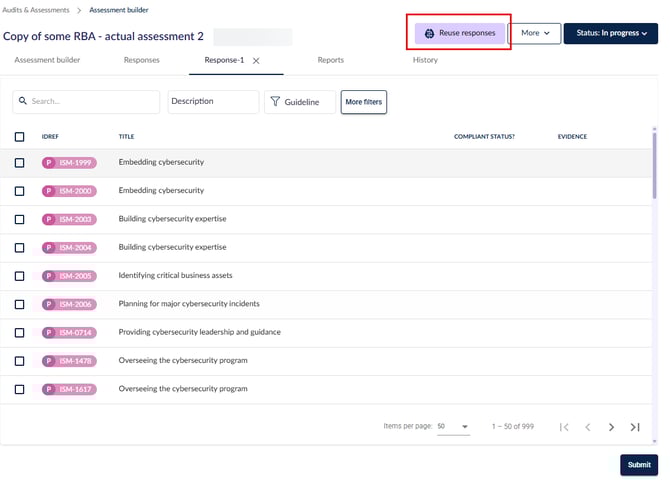Select the ISM-1478 row checkbox
The height and width of the screenshot is (488, 670).
(20, 360)
